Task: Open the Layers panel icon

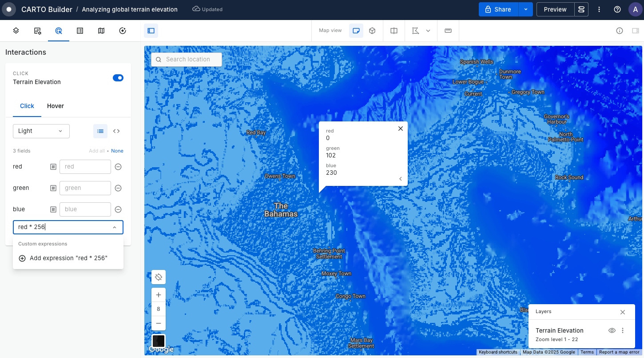Action: pyautogui.click(x=16, y=31)
